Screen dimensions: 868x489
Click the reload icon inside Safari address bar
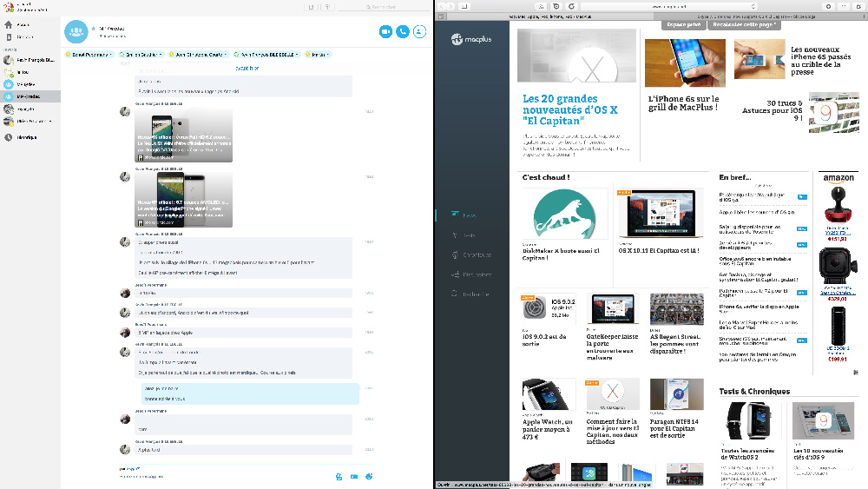[x=753, y=7]
